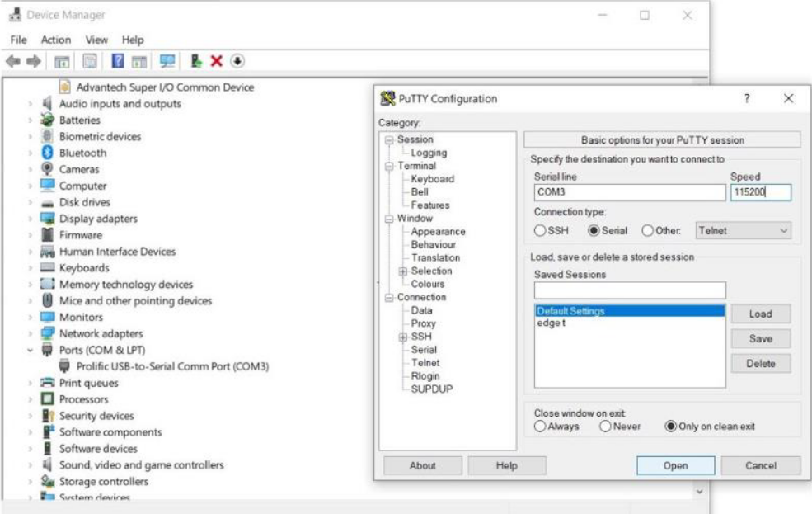This screenshot has width=812, height=514.
Task: Click the Processors icon in device tree
Action: coord(47,399)
